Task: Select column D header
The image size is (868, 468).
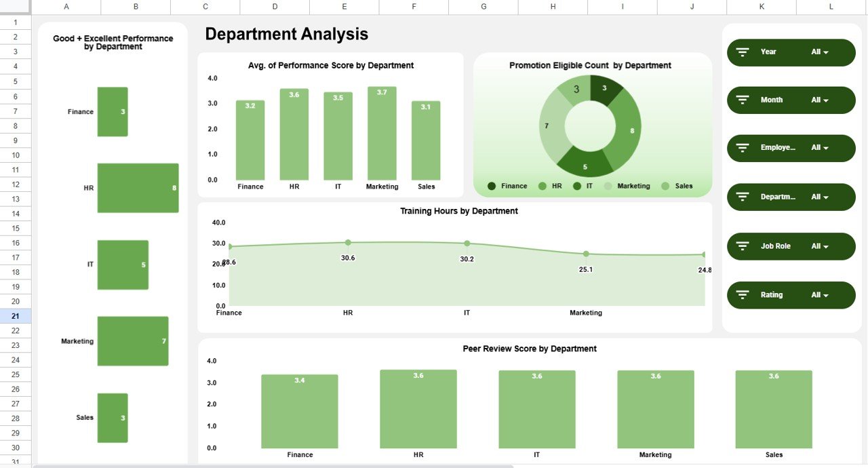Action: (275, 7)
